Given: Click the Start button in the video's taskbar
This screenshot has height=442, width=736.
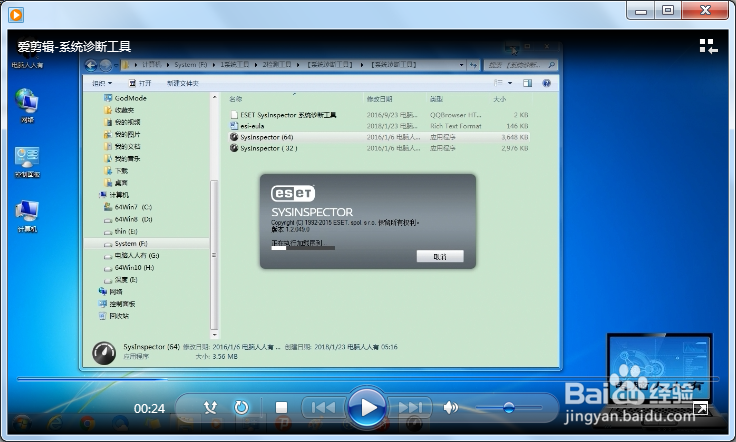Looking at the screenshot, I should coord(22,424).
